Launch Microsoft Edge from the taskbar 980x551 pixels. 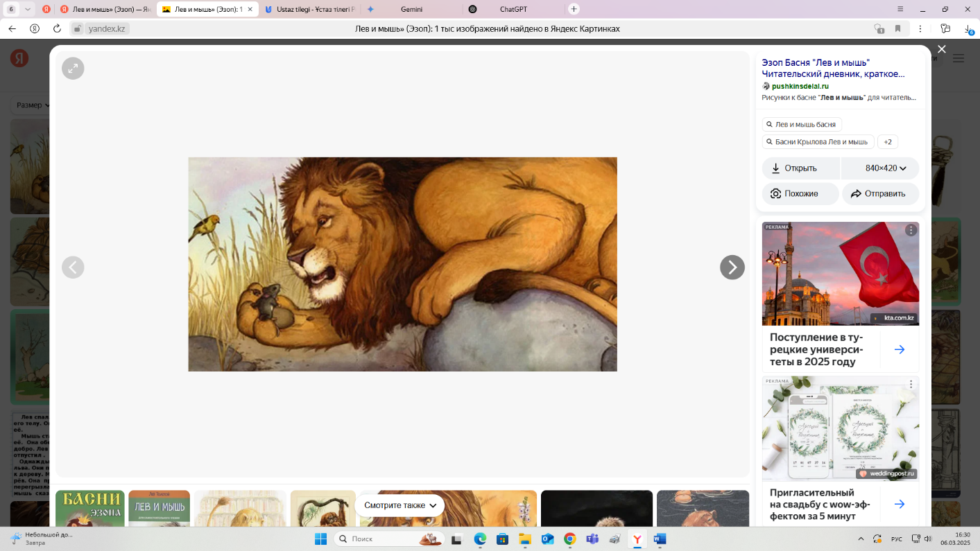click(480, 539)
